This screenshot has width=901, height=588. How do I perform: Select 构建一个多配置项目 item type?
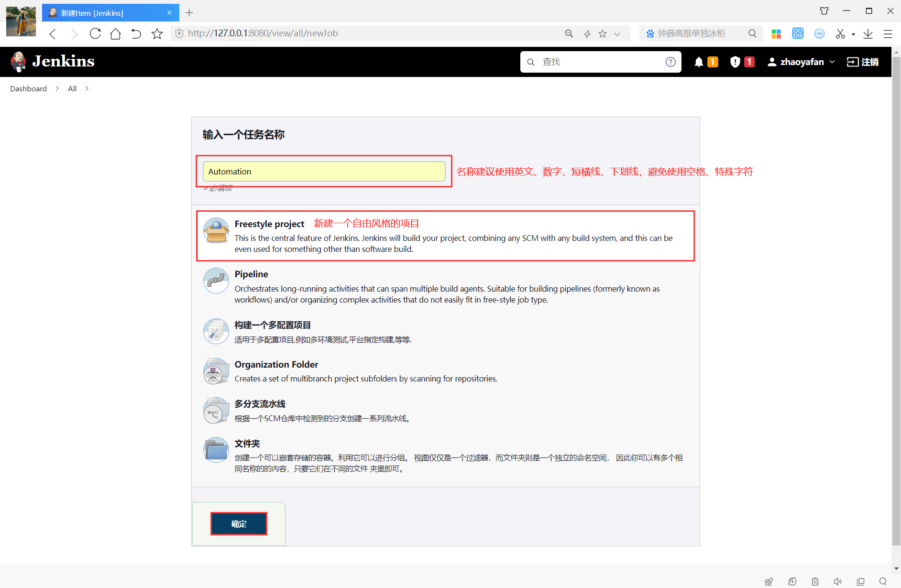(x=445, y=331)
